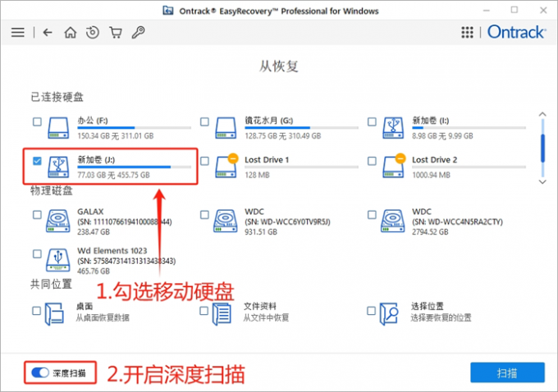Screen dimensions: 558x392
Task: Open the apps grid icon
Action: [x=467, y=32]
